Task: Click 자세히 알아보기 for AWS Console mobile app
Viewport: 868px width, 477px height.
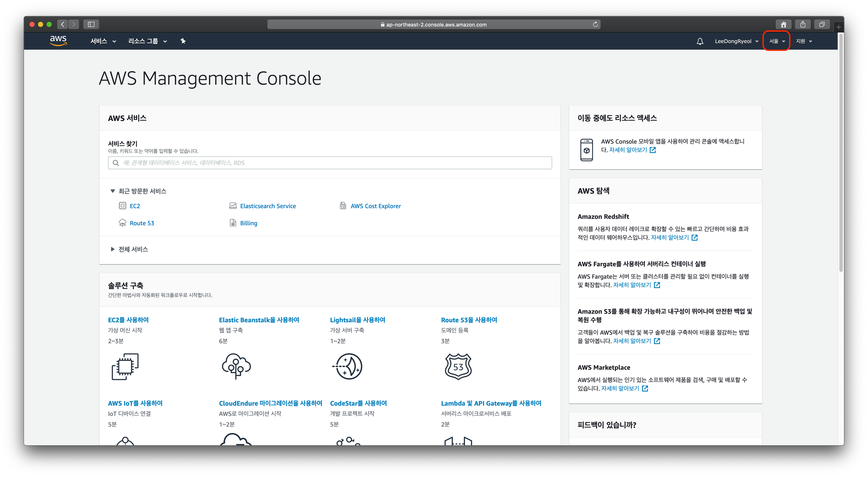Action: click(x=628, y=150)
